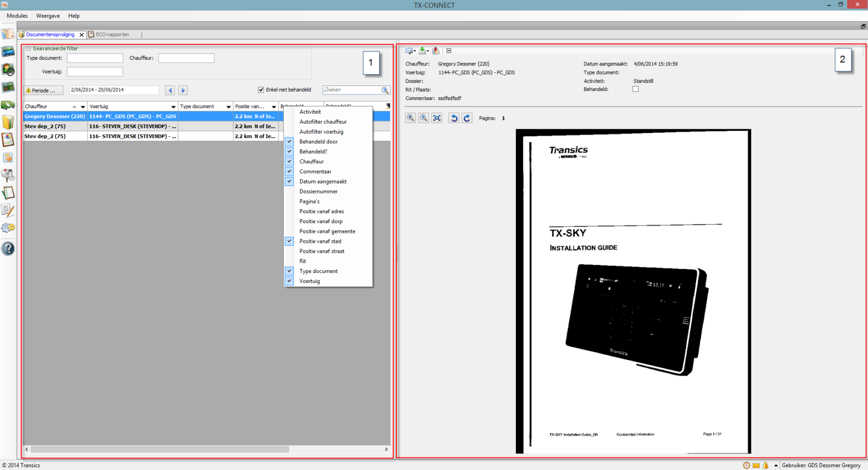Open the mailbox messages module
Image resolution: width=868 pixels, height=470 pixels.
pyautogui.click(x=8, y=175)
